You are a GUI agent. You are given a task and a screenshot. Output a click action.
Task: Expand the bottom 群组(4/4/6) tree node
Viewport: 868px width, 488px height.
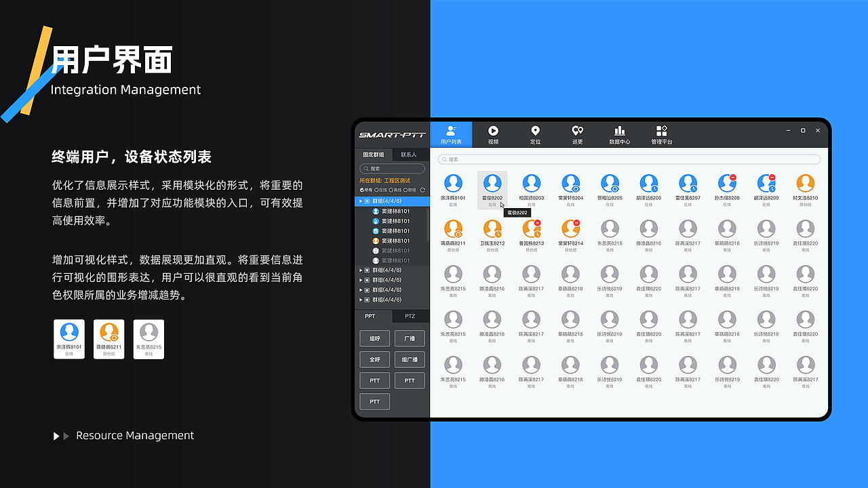361,299
